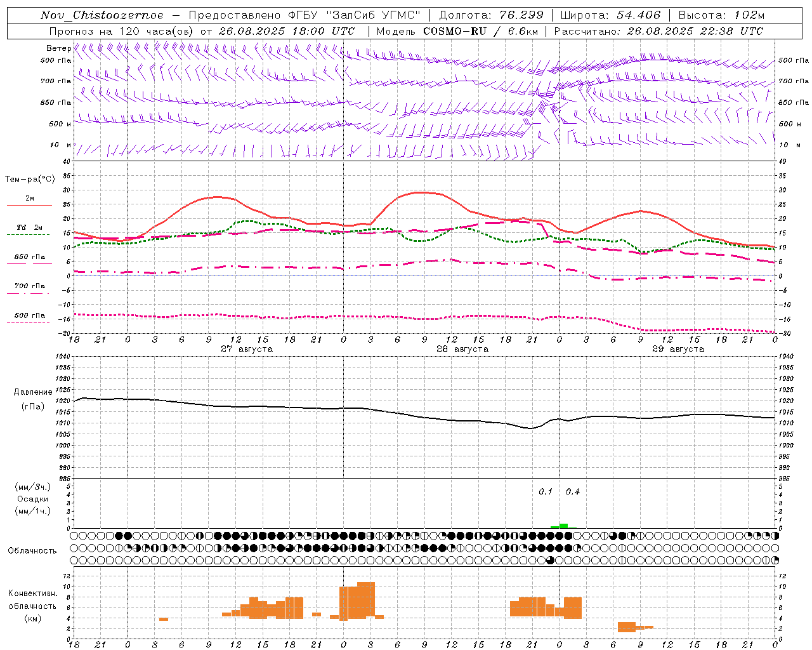Screen dimensions: 812x650
Task: Click the date label 28 августа
Action: pos(462,349)
